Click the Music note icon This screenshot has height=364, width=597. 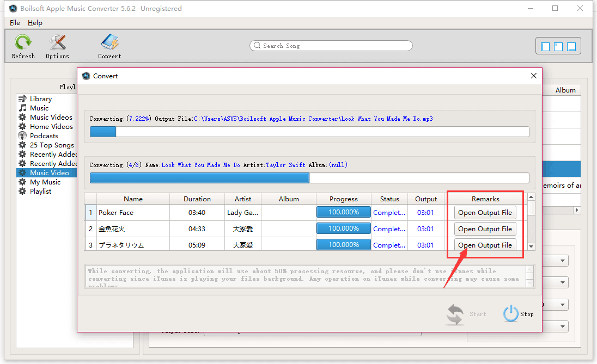click(23, 108)
